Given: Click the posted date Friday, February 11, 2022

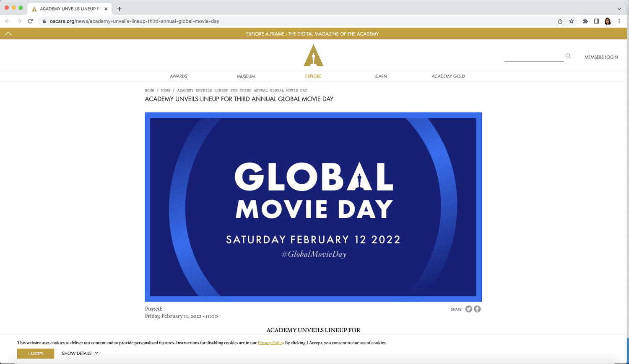Looking at the screenshot, I should 181,316.
